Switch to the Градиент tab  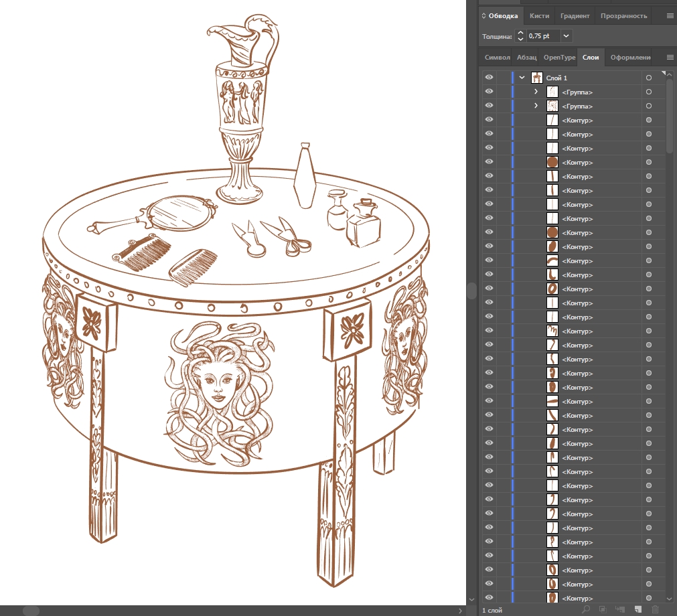(575, 15)
